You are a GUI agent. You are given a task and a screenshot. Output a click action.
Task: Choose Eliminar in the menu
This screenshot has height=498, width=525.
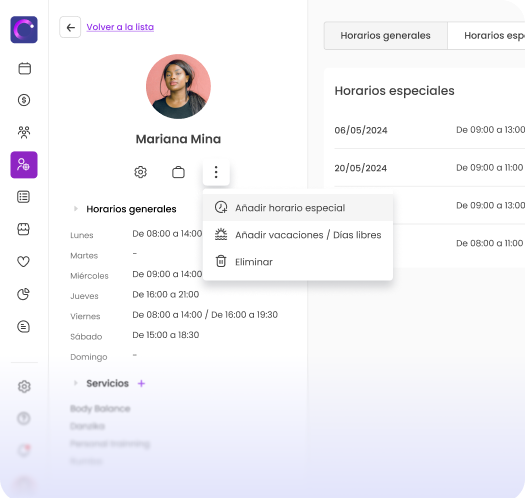point(298,262)
